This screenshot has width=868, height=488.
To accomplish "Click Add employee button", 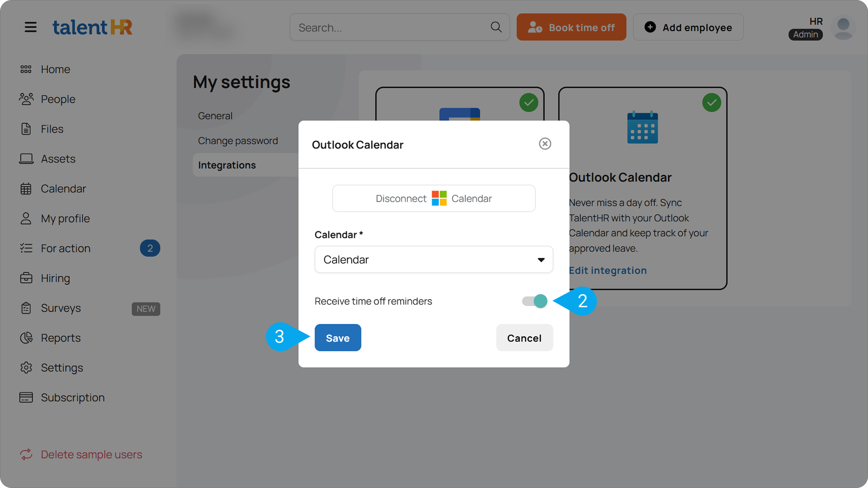I will (x=688, y=27).
